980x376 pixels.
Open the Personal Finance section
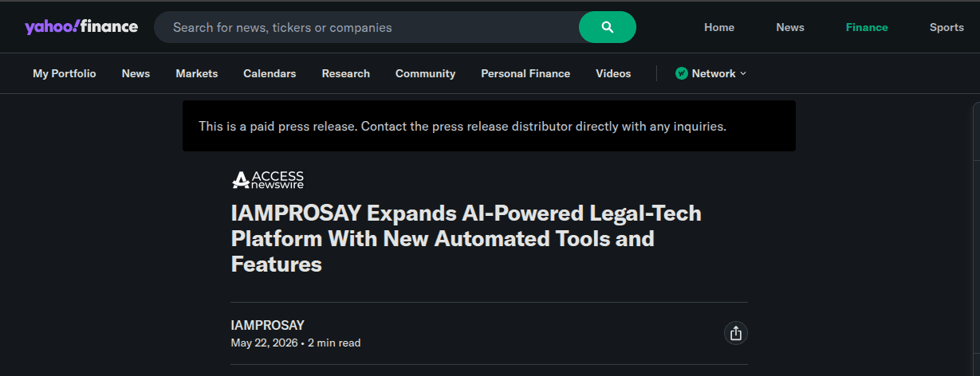(x=525, y=73)
